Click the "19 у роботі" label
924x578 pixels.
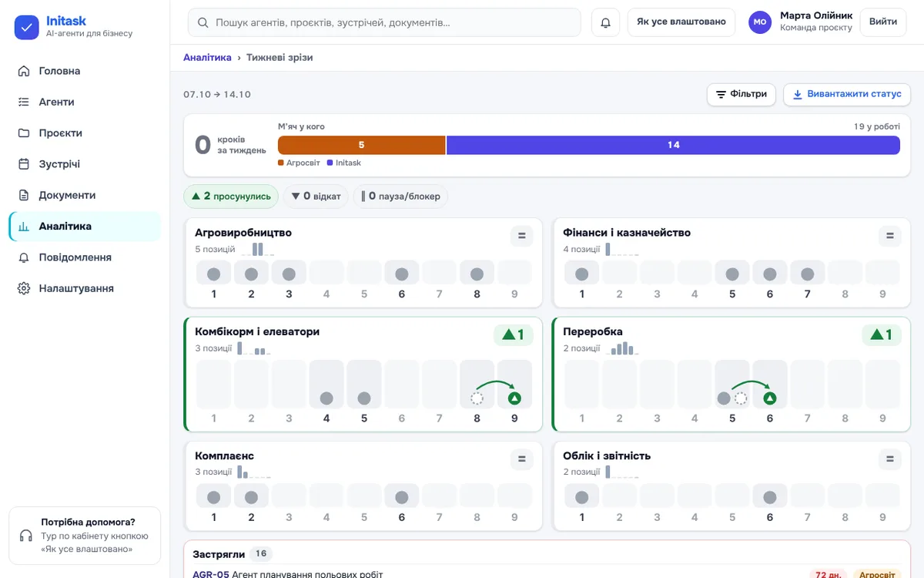point(877,126)
